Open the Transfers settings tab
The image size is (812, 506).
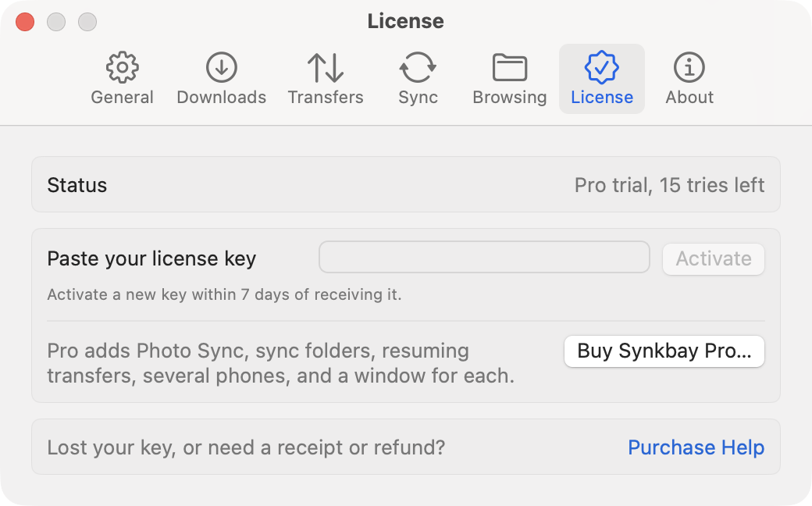(x=326, y=79)
